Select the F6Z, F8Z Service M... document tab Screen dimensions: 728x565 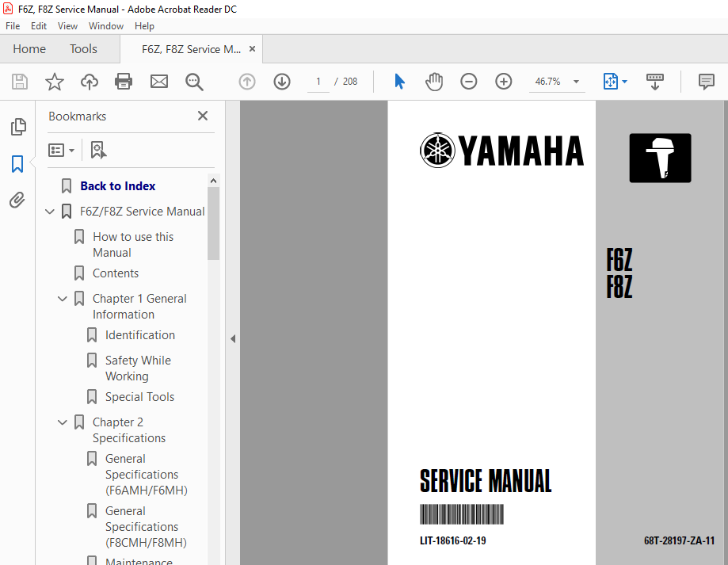click(x=191, y=49)
